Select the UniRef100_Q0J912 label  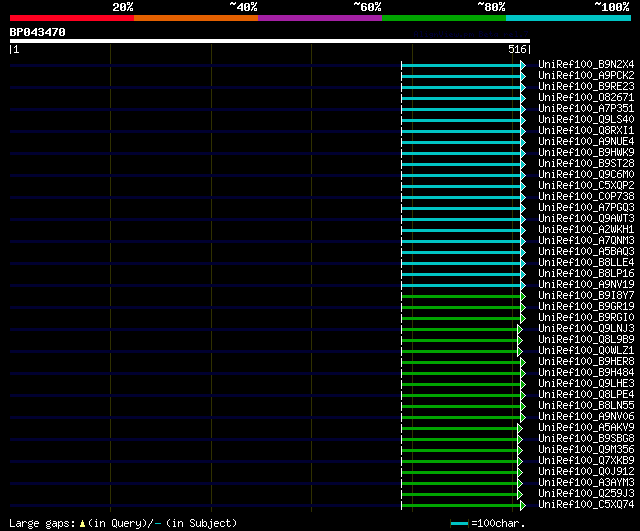(x=586, y=472)
